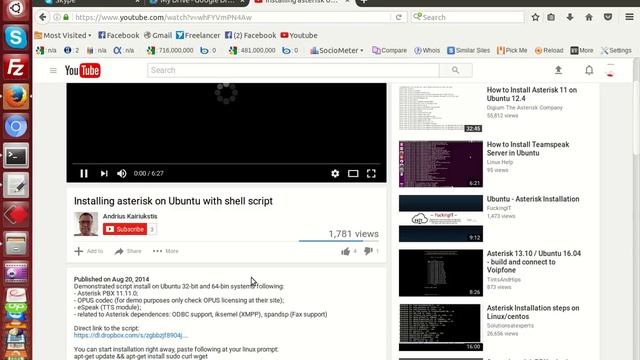Open Firefox hamburger menu

629,17
